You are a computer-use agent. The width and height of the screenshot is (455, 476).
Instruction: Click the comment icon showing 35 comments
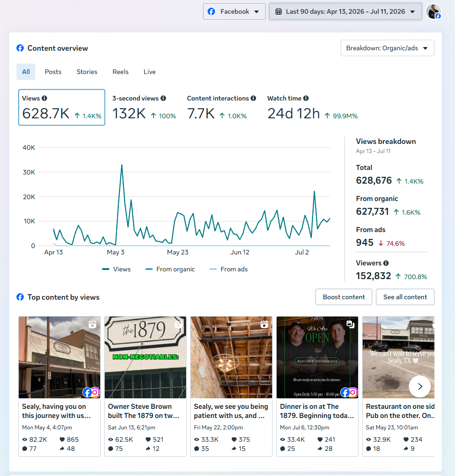[197, 449]
